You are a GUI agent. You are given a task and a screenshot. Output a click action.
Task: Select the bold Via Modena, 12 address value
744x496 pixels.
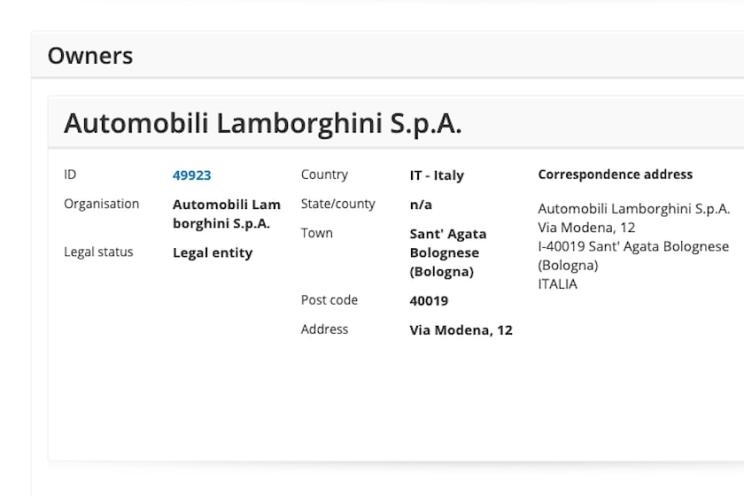pos(460,330)
